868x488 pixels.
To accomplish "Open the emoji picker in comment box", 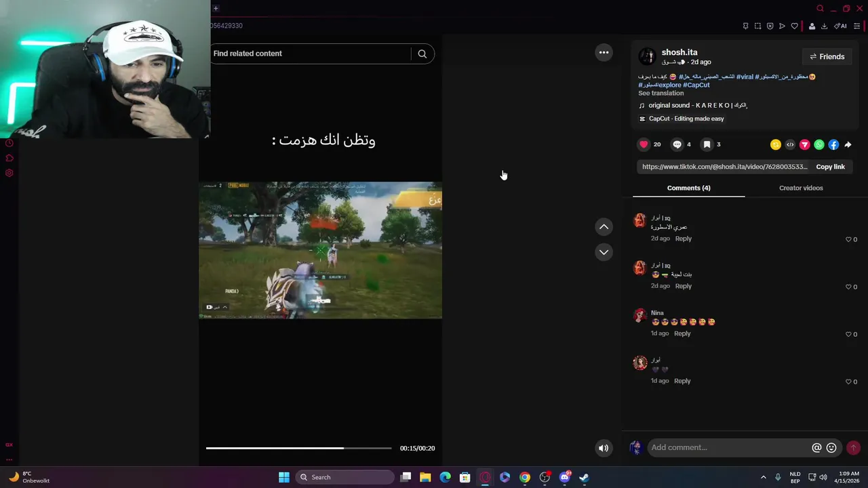I will point(831,447).
